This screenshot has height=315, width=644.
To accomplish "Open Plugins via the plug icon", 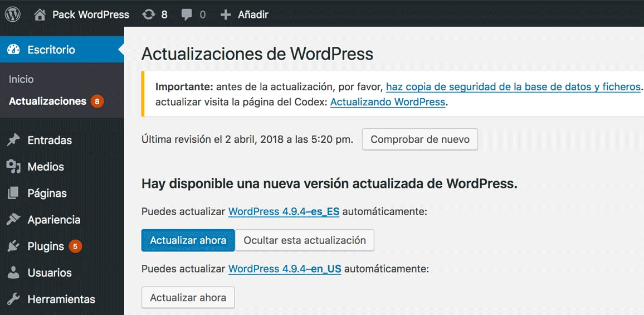I will click(x=13, y=246).
